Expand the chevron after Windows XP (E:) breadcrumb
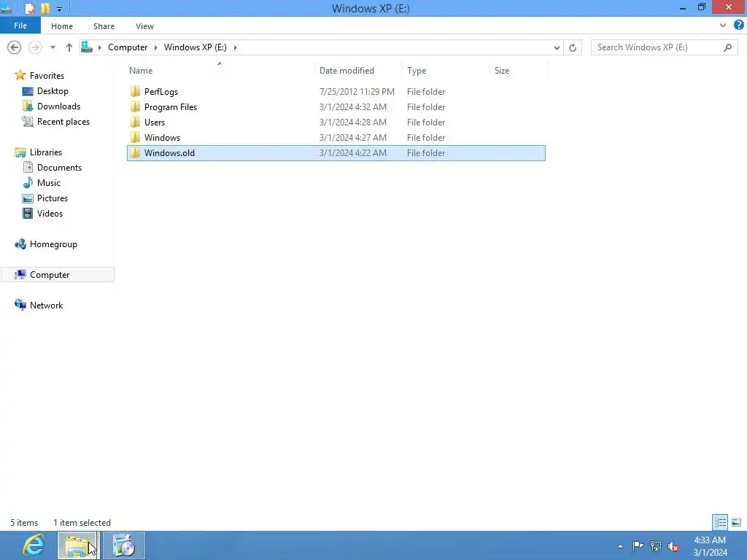Screen dimensions: 747x560 pos(236,47)
